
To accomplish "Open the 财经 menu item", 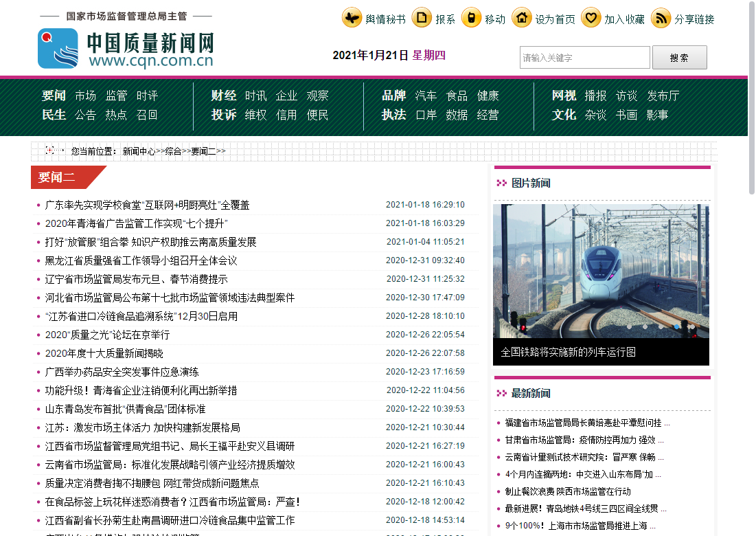I will 224,96.
